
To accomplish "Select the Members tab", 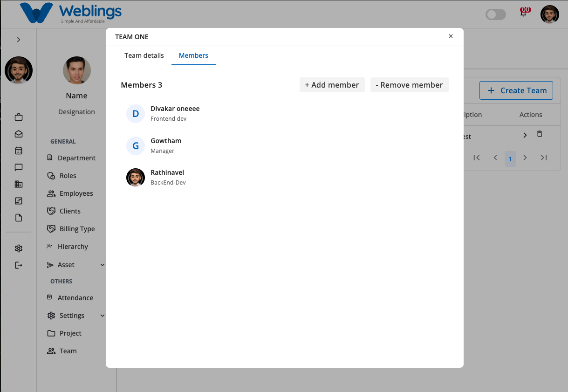I will (193, 55).
